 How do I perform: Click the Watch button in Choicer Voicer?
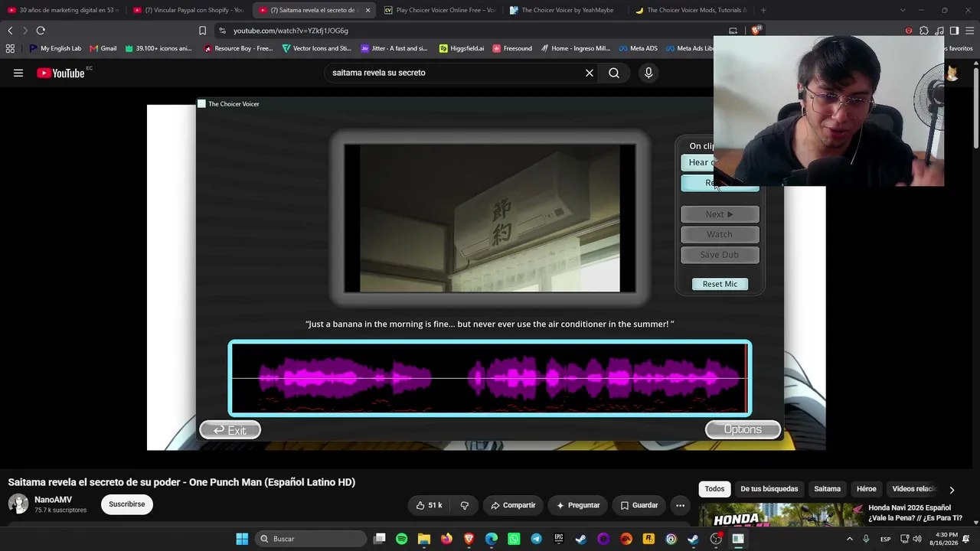click(x=720, y=234)
